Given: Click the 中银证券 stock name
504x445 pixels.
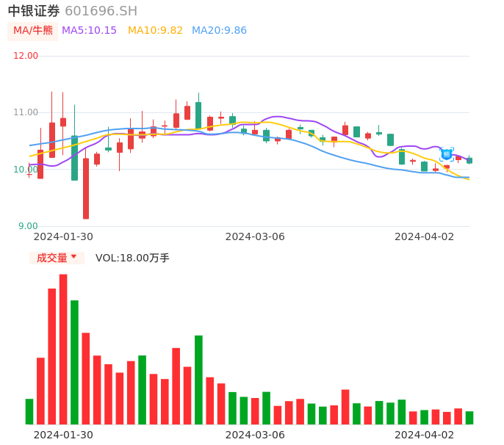Looking at the screenshot, I should [34, 11].
